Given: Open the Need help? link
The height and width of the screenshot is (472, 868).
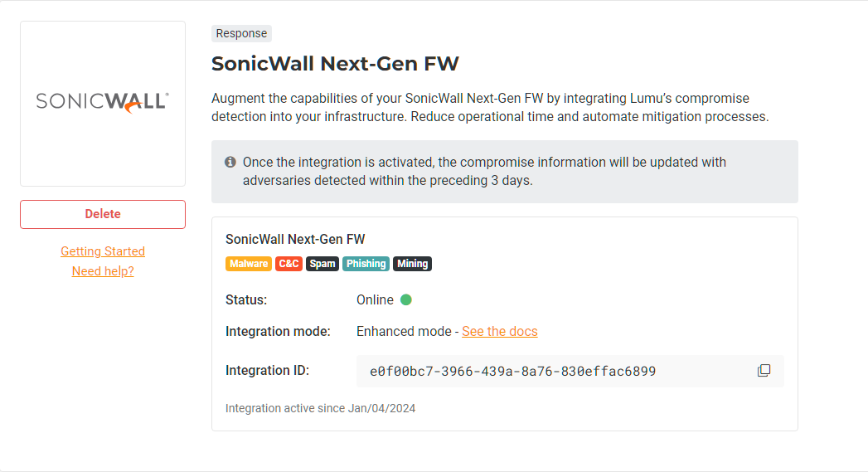Looking at the screenshot, I should tap(103, 271).
